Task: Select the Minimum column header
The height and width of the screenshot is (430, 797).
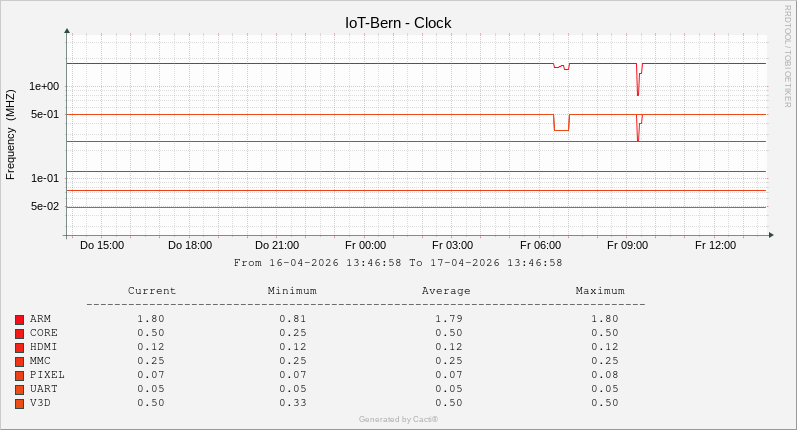Action: click(x=292, y=291)
